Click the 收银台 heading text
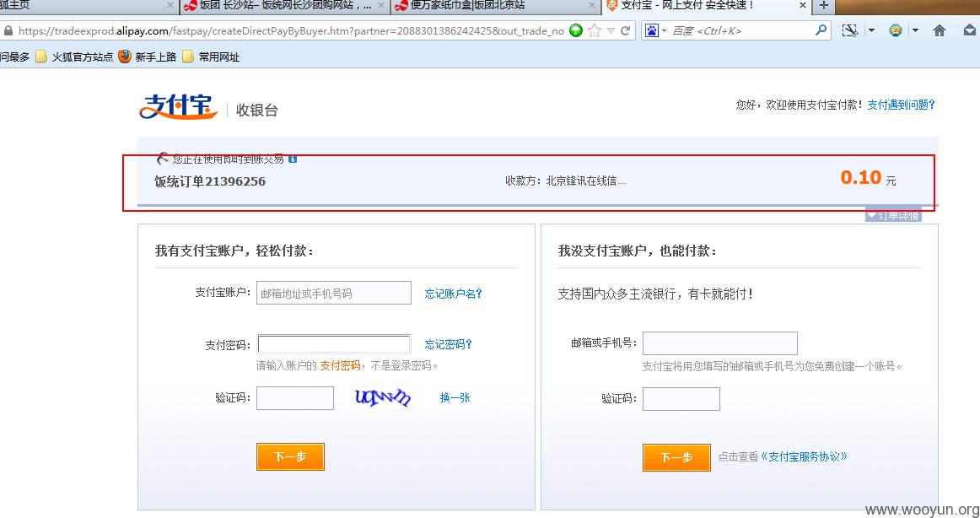Screen dimensions: 980x518 coord(257,110)
